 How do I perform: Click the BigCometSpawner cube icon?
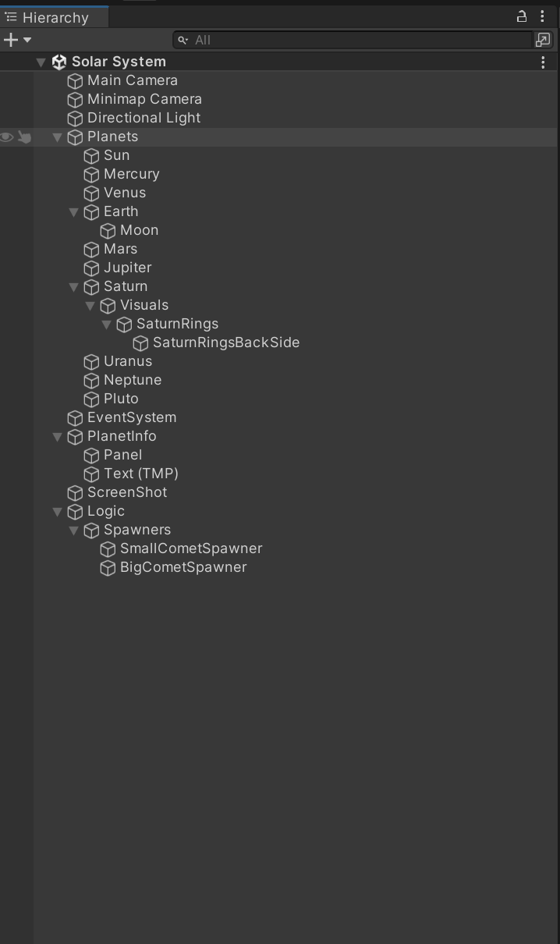tap(108, 567)
